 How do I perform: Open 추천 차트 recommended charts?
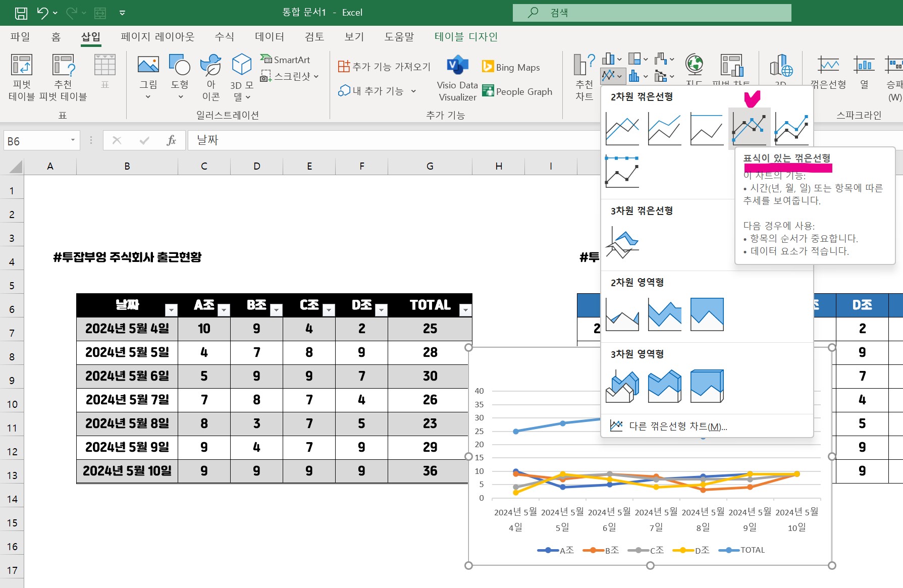(585, 77)
